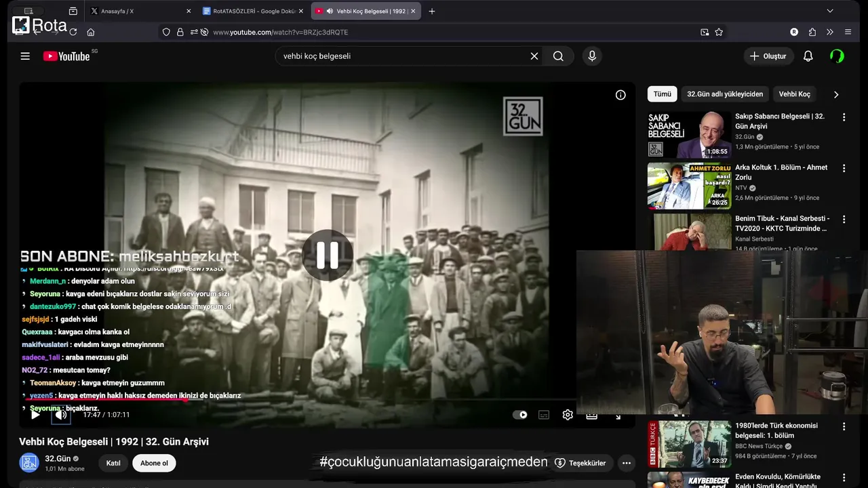Open Evden Kovuldu, Kömürlükte video title
This screenshot has height=488, width=868.
click(x=778, y=480)
